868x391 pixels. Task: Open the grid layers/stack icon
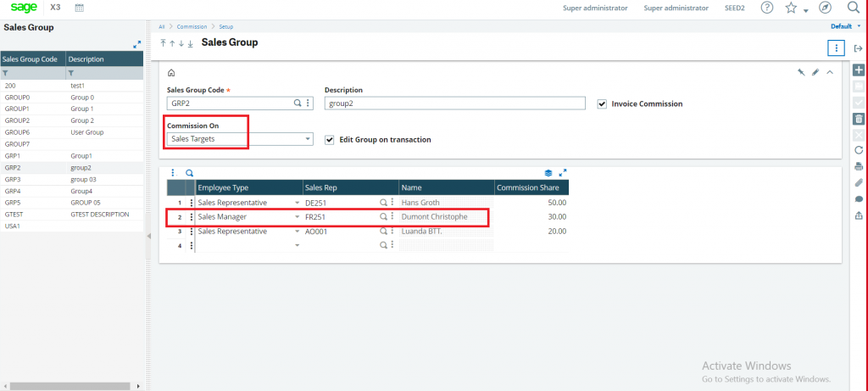tap(548, 173)
